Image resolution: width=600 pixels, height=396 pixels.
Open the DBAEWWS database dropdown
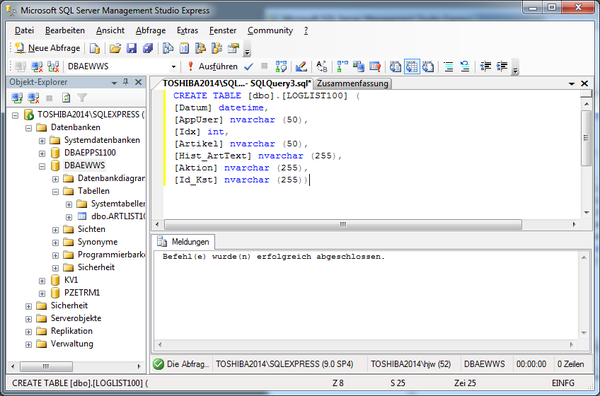click(173, 67)
